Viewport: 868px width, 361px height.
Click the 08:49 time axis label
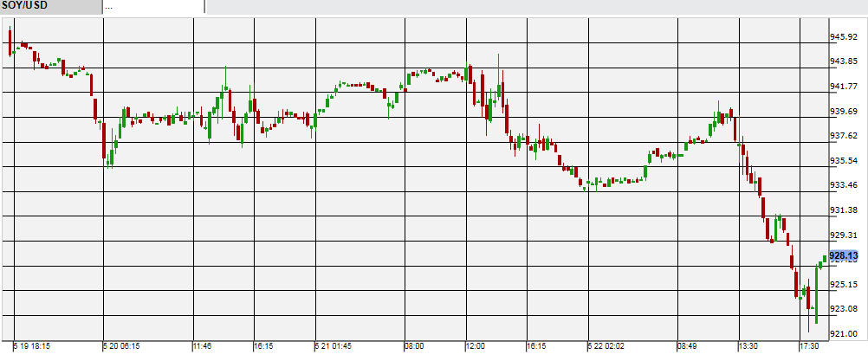[687, 346]
